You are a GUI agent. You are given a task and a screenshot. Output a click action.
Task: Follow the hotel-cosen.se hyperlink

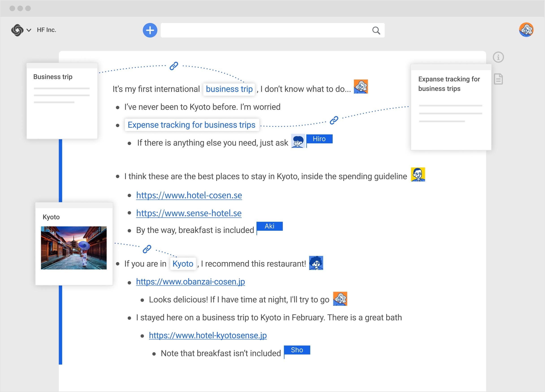point(189,195)
